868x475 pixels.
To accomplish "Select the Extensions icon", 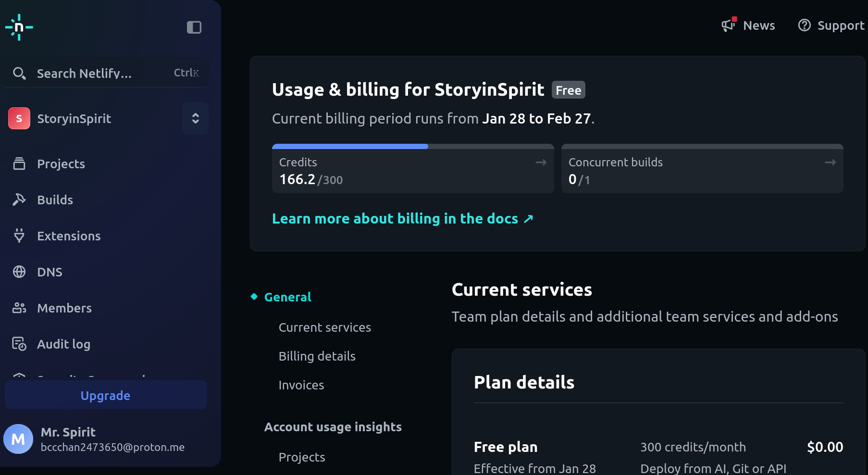I will coord(19,236).
